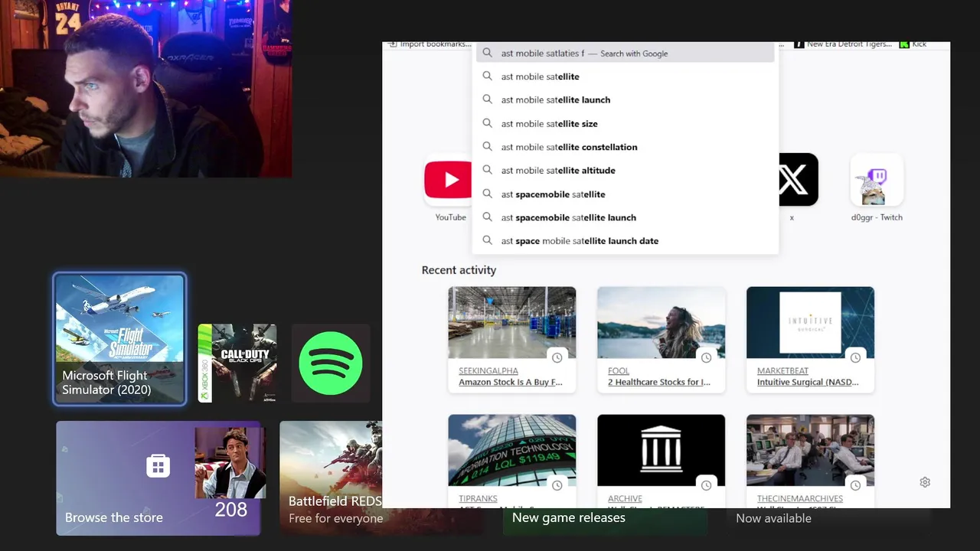
Task: Open Fool article woman thumbnail
Action: [x=661, y=323]
